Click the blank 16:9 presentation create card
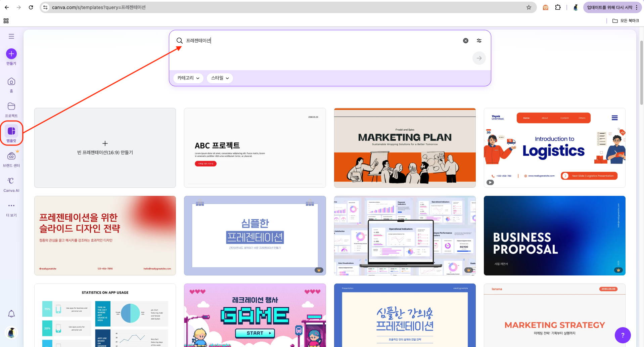 click(x=105, y=148)
